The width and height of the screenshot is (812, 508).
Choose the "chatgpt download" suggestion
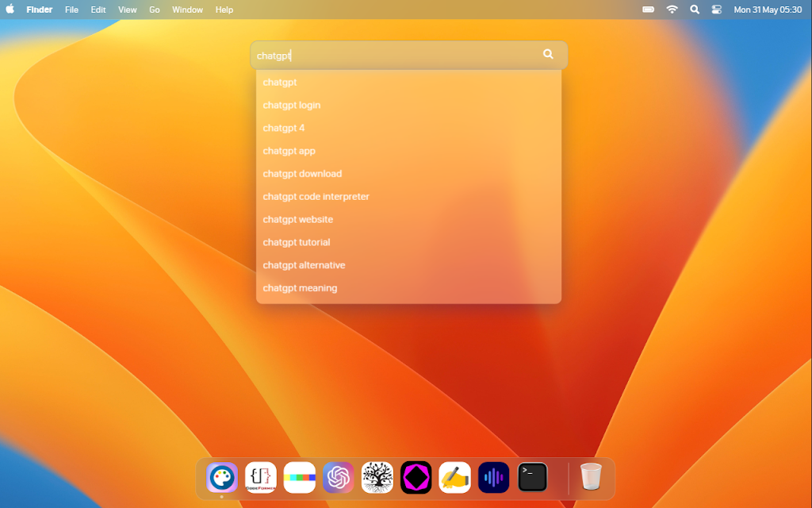point(408,174)
